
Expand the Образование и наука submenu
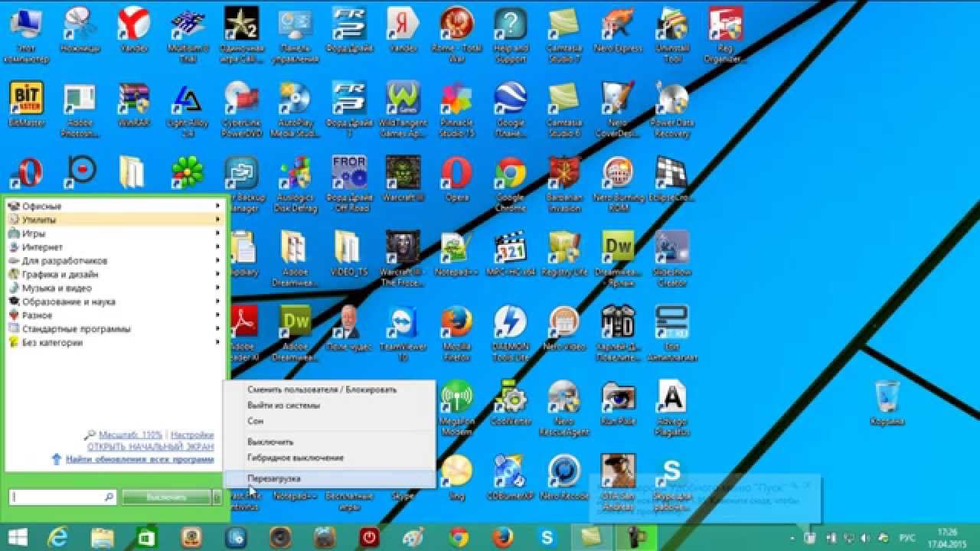(115, 302)
